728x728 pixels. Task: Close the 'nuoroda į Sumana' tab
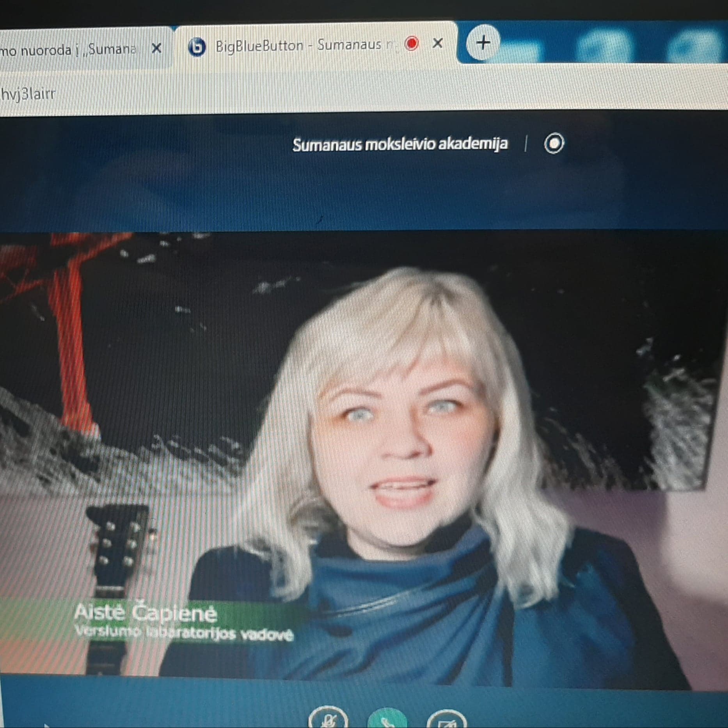(x=156, y=49)
